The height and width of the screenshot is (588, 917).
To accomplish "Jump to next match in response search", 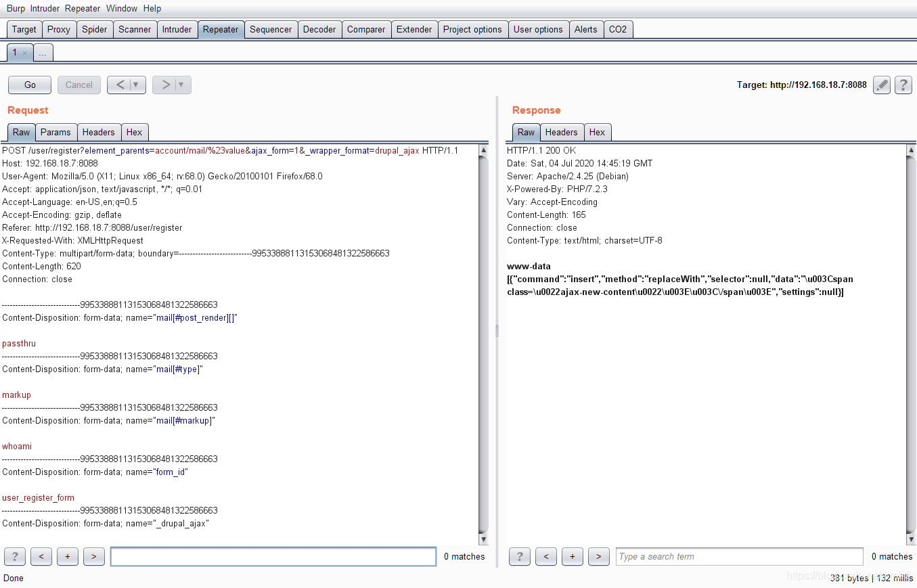I will click(599, 556).
